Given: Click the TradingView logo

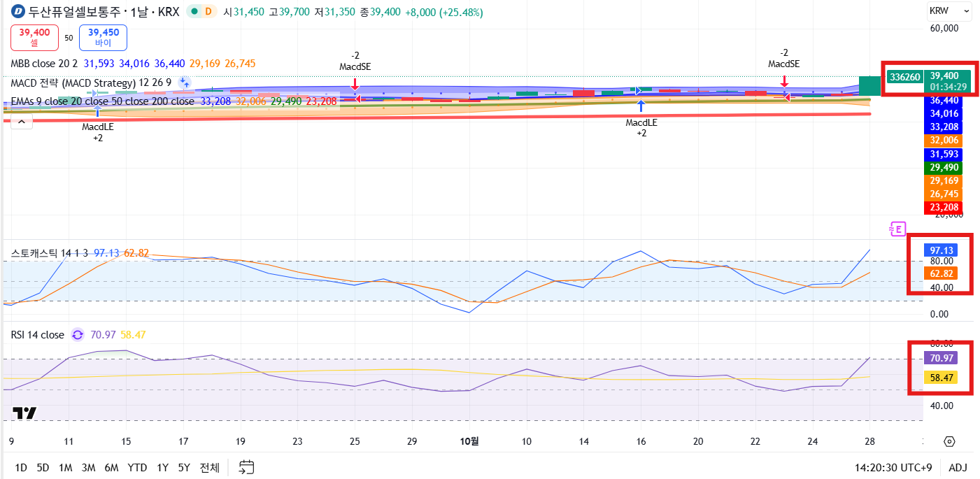Looking at the screenshot, I should point(24,413).
